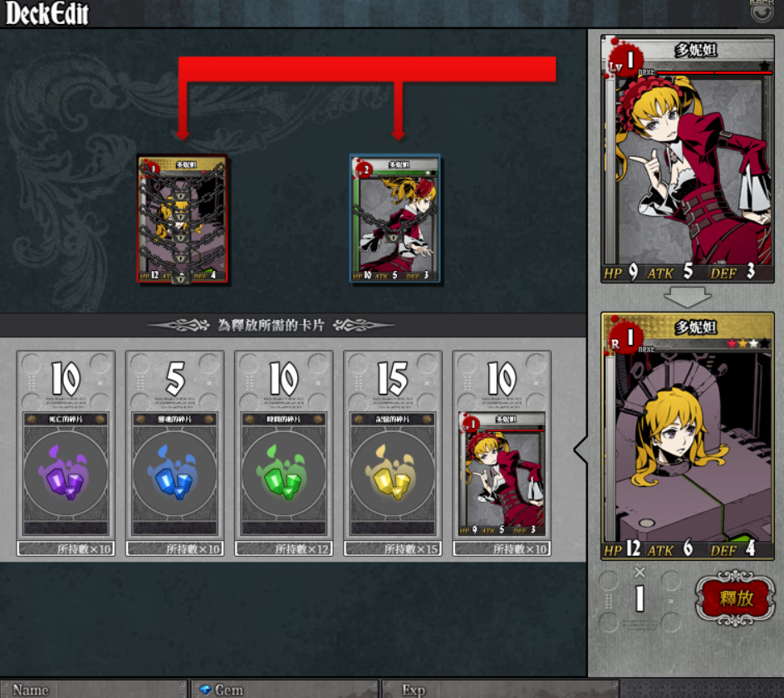Select the blue soul shard icon
Viewport: 784px width, 698px height.
pos(174,473)
